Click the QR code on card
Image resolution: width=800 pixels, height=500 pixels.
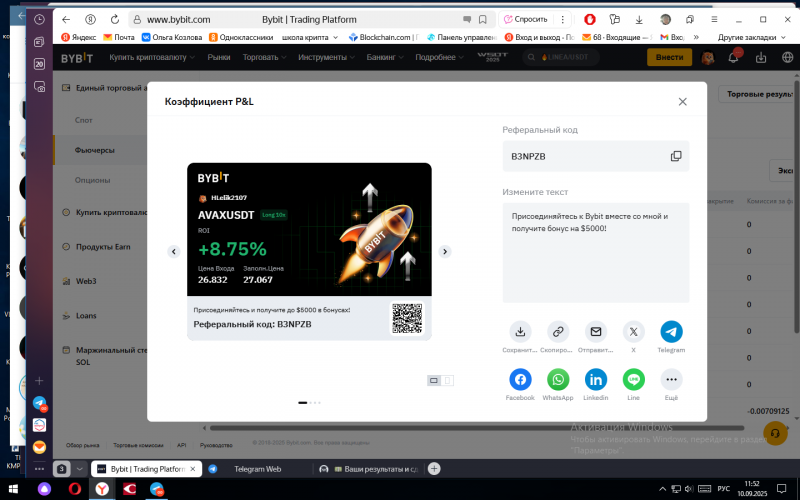(407, 318)
